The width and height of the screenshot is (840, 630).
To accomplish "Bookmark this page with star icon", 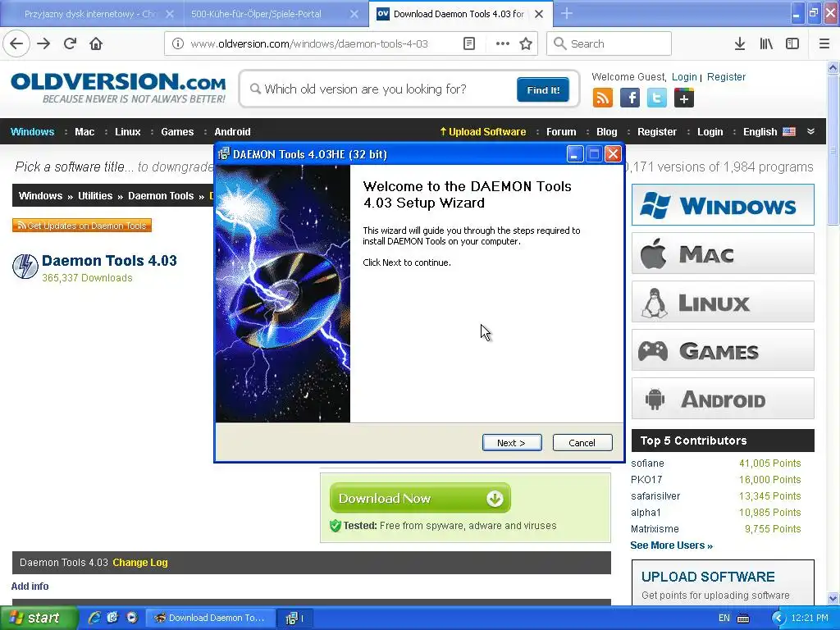I will pos(526,44).
